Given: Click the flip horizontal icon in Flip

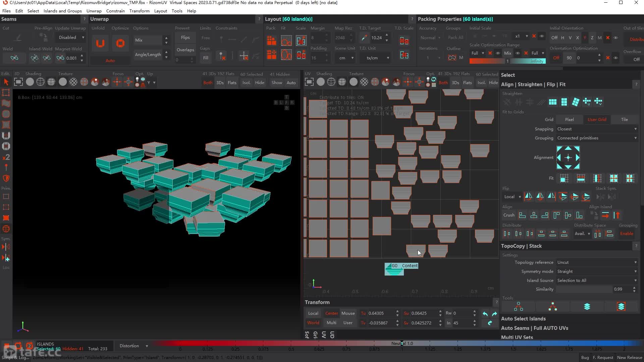Looking at the screenshot, I should tap(528, 196).
